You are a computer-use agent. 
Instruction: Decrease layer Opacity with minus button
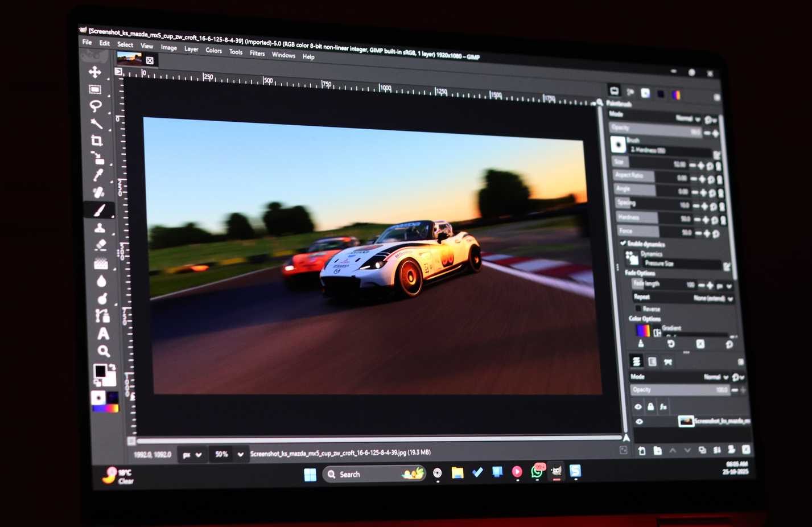pos(735,390)
